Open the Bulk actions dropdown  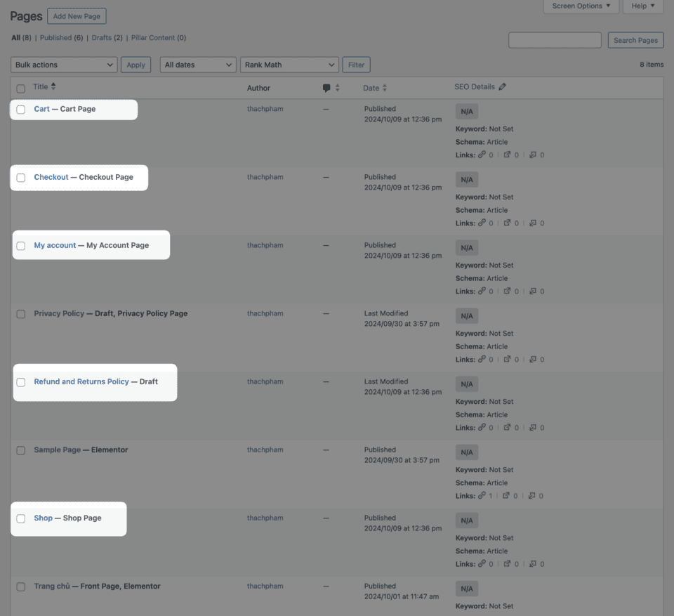click(x=64, y=65)
